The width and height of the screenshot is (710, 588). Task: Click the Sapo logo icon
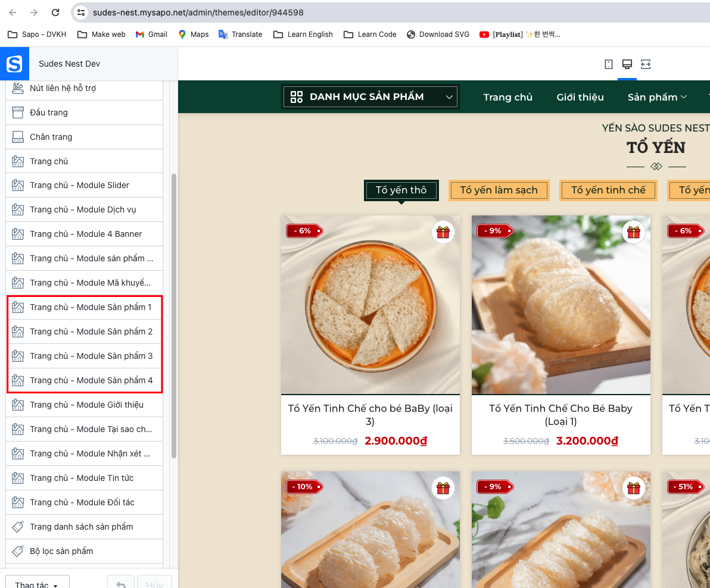[14, 64]
